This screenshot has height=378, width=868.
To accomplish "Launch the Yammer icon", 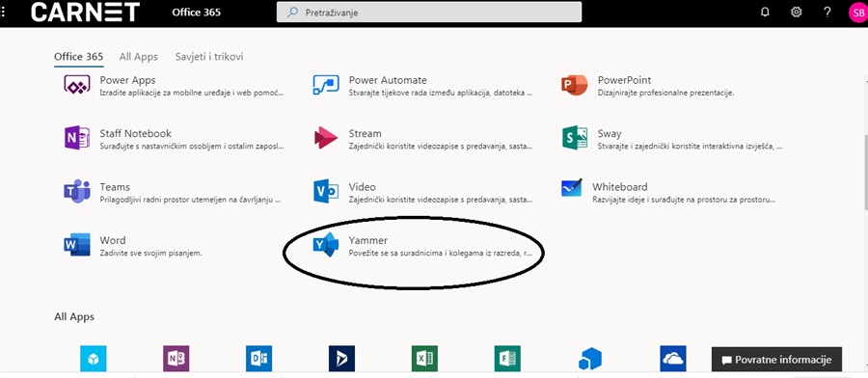I will [326, 245].
